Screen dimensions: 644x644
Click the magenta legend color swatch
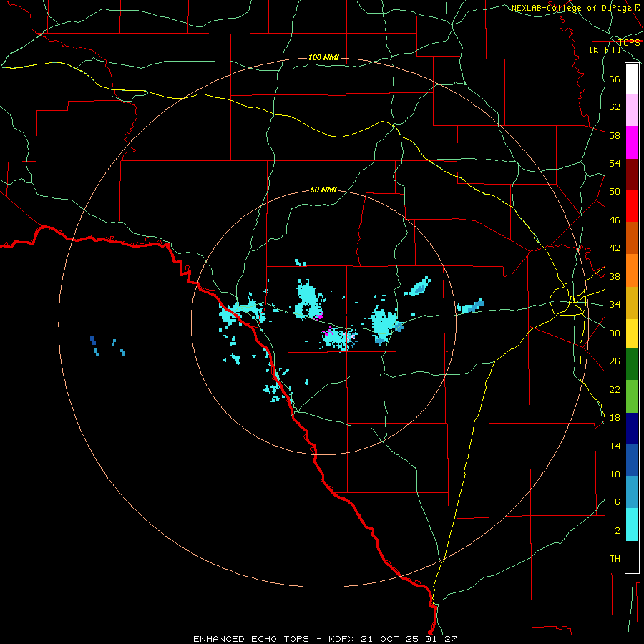click(632, 142)
